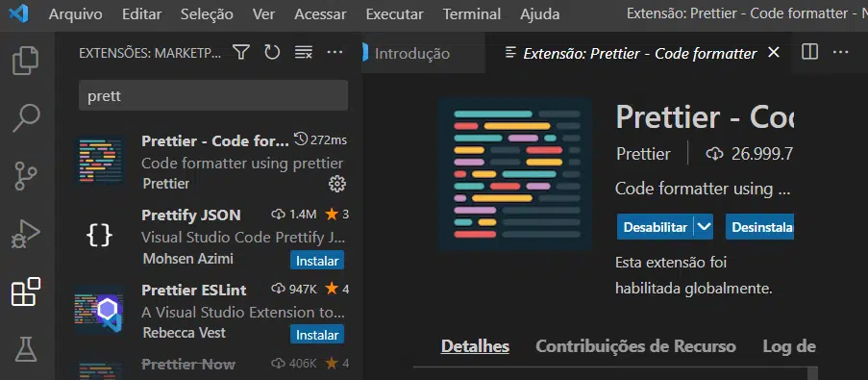The width and height of the screenshot is (868, 380).
Task: Click the Mohsen Azimi publisher name
Action: [x=188, y=259]
